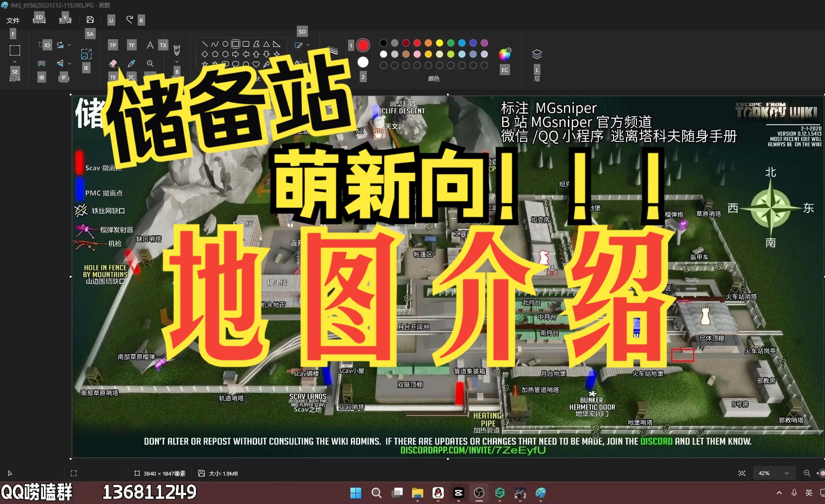The width and height of the screenshot is (825, 504).
Task: Choose the right triangle shape
Action: pyautogui.click(x=277, y=44)
